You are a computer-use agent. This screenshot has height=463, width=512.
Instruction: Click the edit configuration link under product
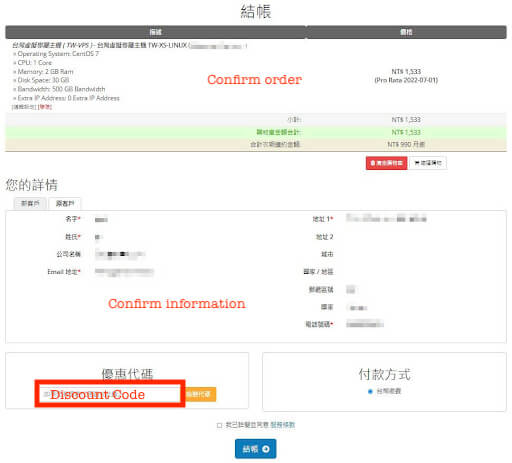pyautogui.click(x=24, y=107)
